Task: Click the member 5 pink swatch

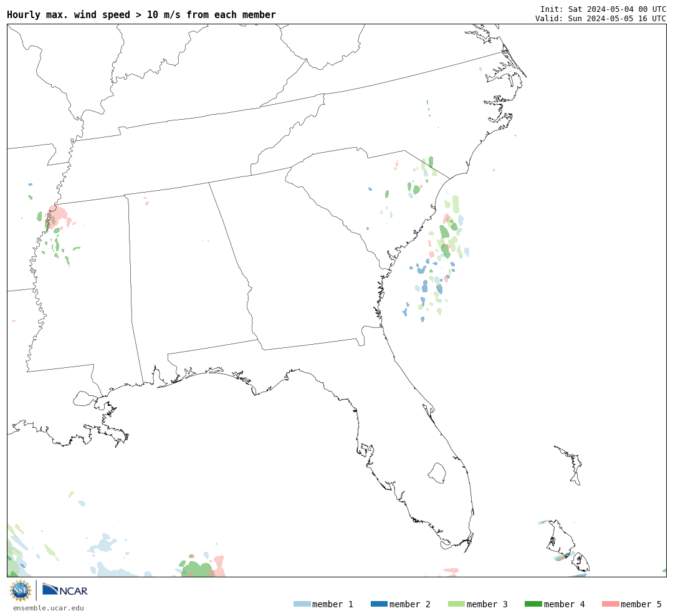Action: pos(610,604)
